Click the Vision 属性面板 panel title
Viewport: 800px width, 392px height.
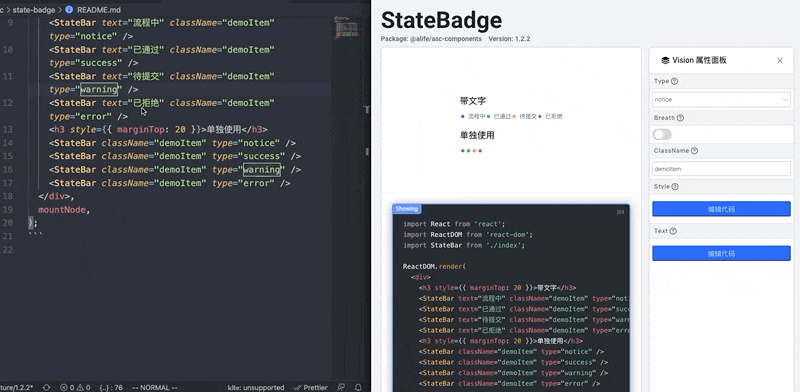point(699,60)
